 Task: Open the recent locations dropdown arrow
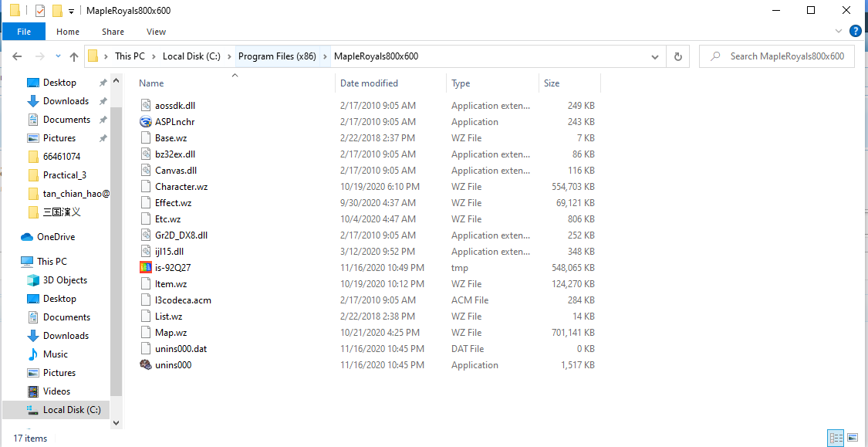click(x=59, y=56)
